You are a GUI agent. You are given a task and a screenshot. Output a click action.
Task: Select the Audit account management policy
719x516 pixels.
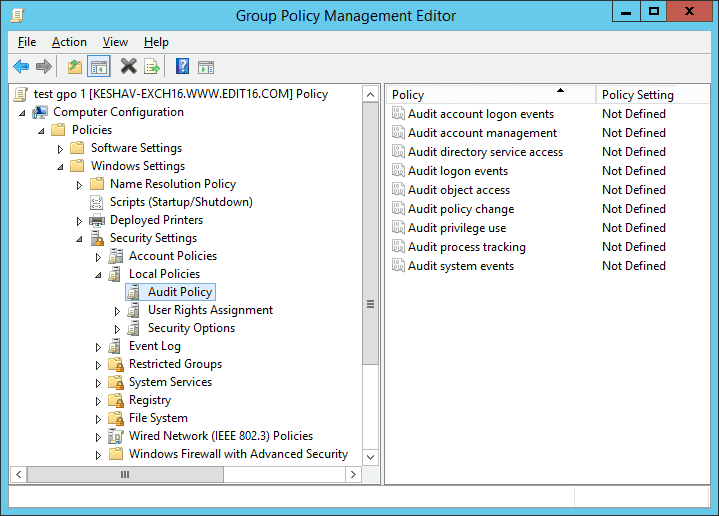(x=482, y=133)
